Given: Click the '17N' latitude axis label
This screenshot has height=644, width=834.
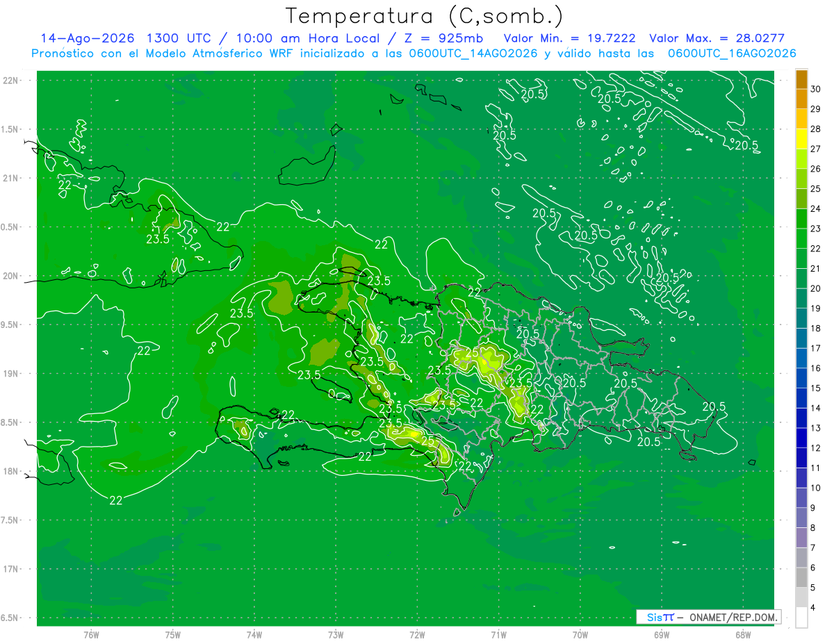Looking at the screenshot, I should coord(10,569).
